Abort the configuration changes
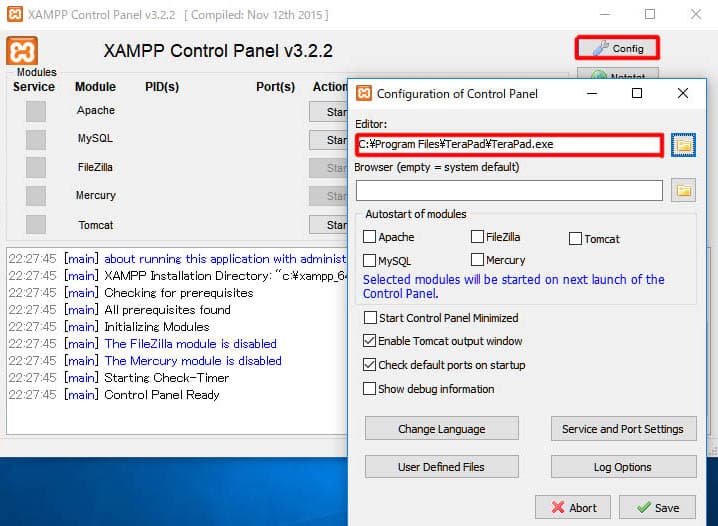718x526 pixels. point(573,507)
